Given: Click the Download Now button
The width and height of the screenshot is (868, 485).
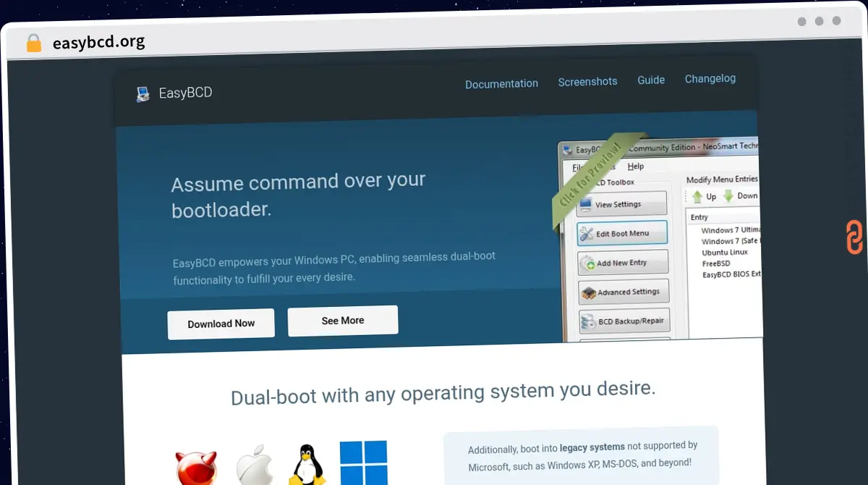Looking at the screenshot, I should coord(221,324).
